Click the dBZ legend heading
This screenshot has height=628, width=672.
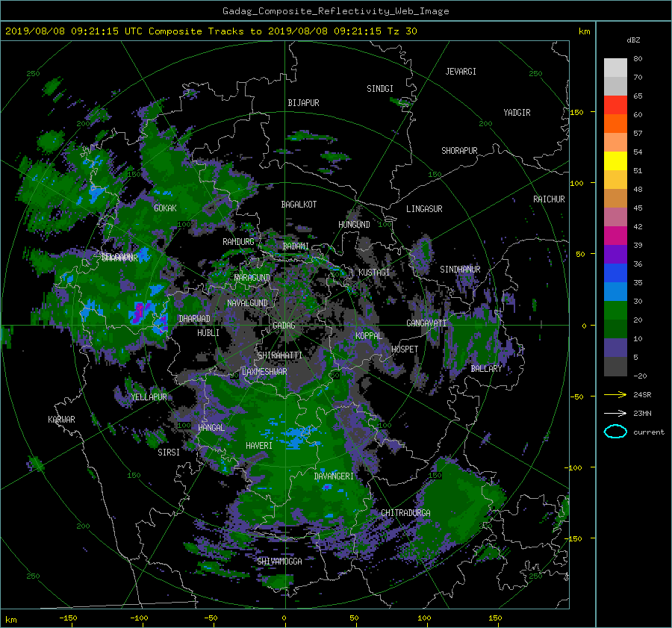coord(633,40)
